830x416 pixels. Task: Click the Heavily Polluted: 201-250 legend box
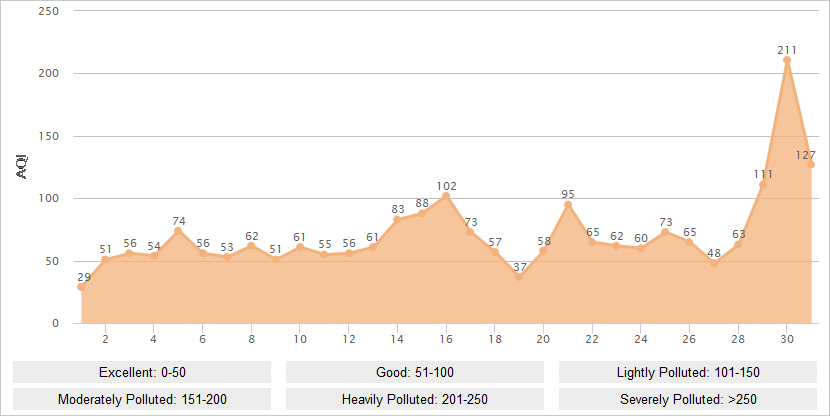point(415,399)
